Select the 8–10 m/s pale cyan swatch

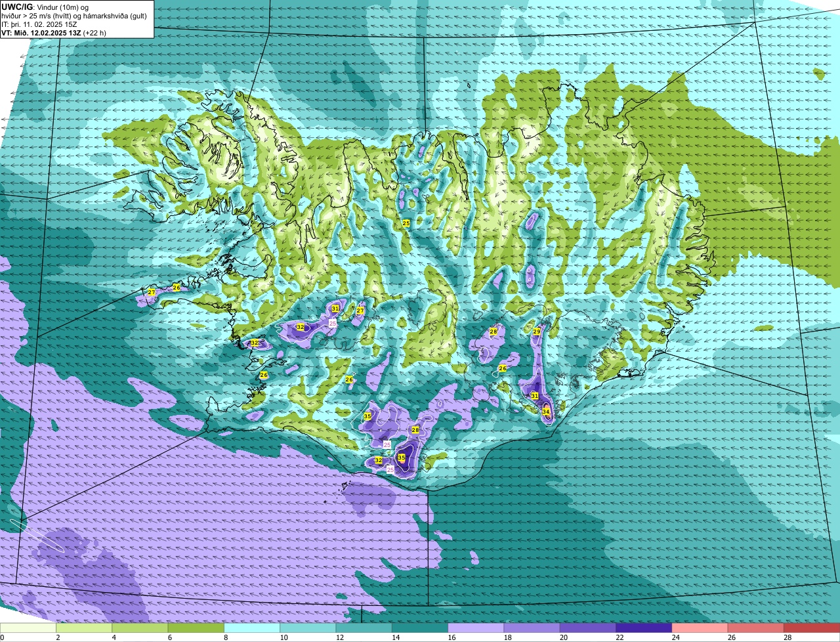pos(252,628)
